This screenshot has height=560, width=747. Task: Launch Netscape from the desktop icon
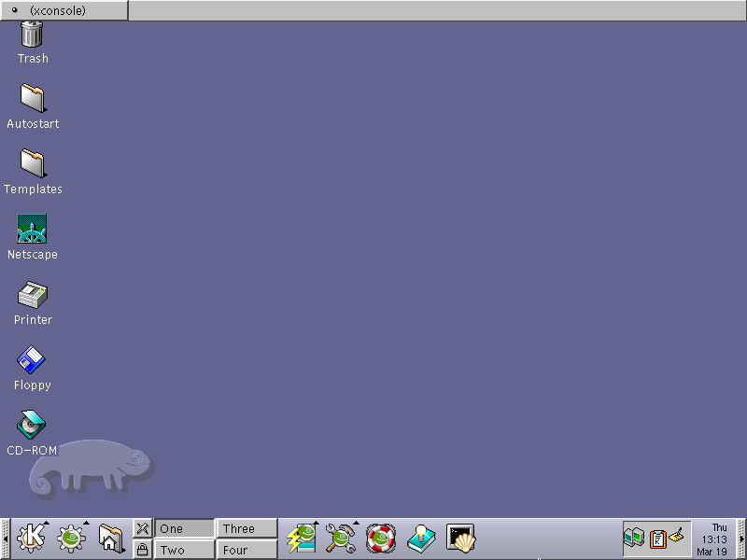pyautogui.click(x=32, y=229)
